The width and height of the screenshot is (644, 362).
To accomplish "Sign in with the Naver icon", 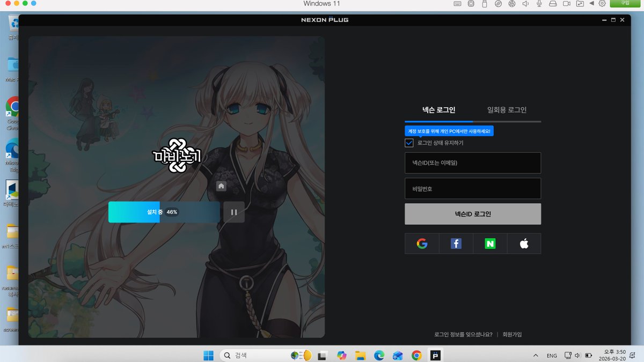I will coord(490,243).
